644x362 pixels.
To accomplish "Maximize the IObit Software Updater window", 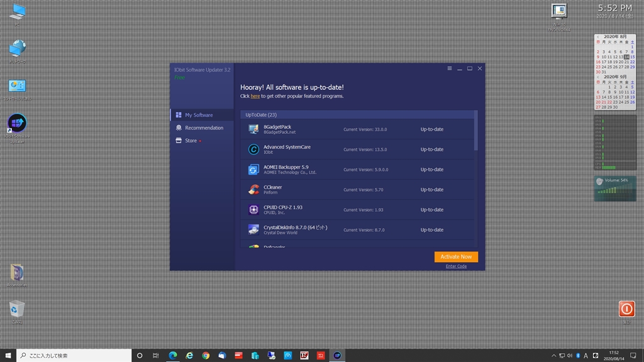I will 469,69.
